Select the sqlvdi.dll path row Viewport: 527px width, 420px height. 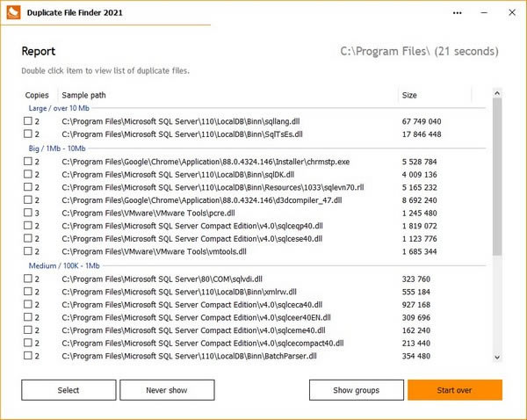point(162,279)
